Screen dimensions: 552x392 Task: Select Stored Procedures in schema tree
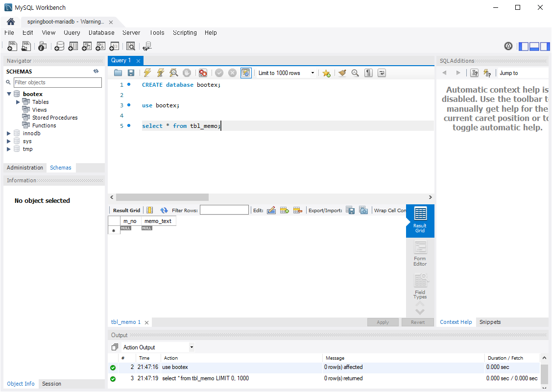click(x=55, y=118)
